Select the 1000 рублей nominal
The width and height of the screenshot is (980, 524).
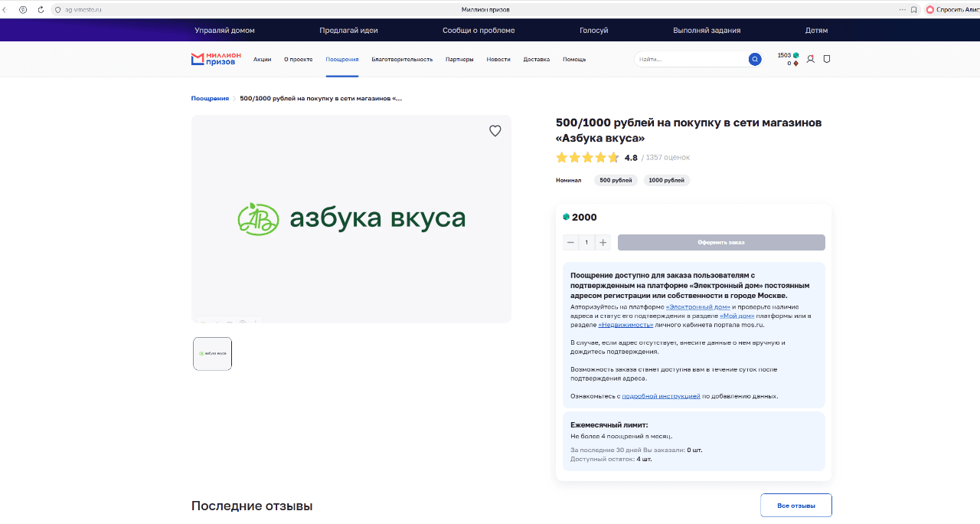[666, 180]
